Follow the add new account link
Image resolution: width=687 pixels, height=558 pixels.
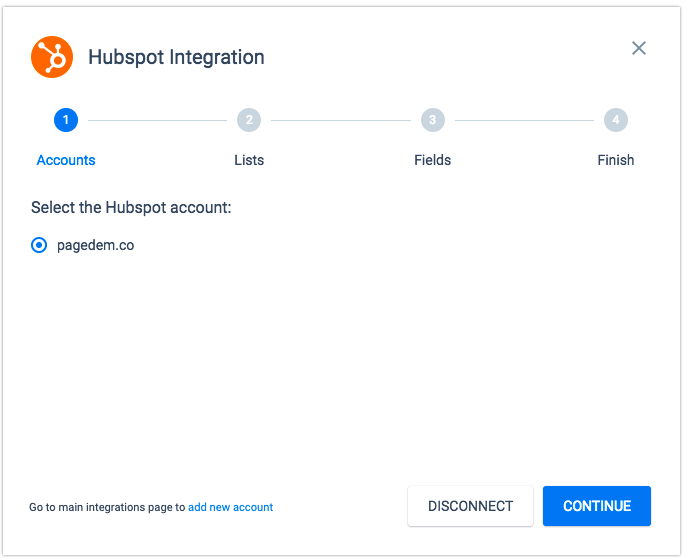point(230,507)
